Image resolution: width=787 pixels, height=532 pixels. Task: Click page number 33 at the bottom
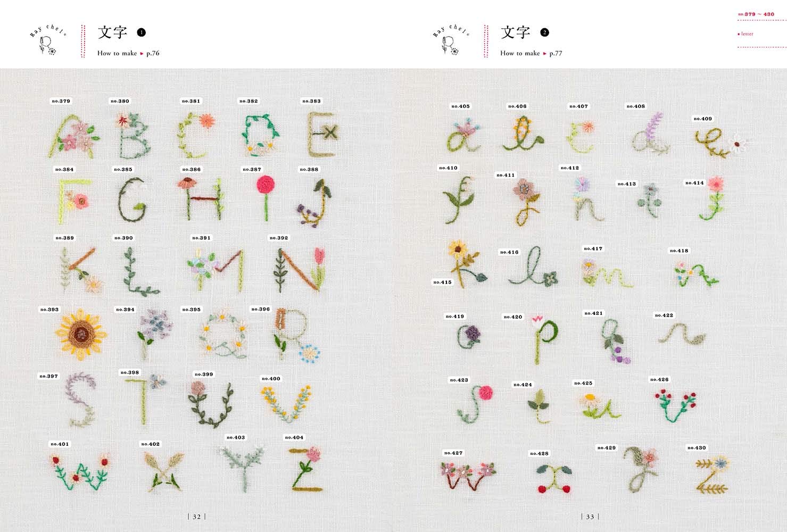[590, 517]
